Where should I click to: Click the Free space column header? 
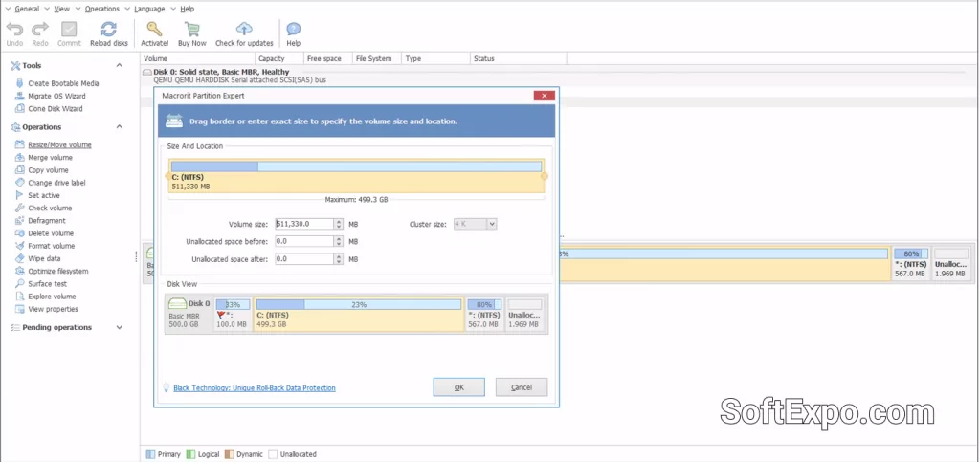click(x=328, y=58)
